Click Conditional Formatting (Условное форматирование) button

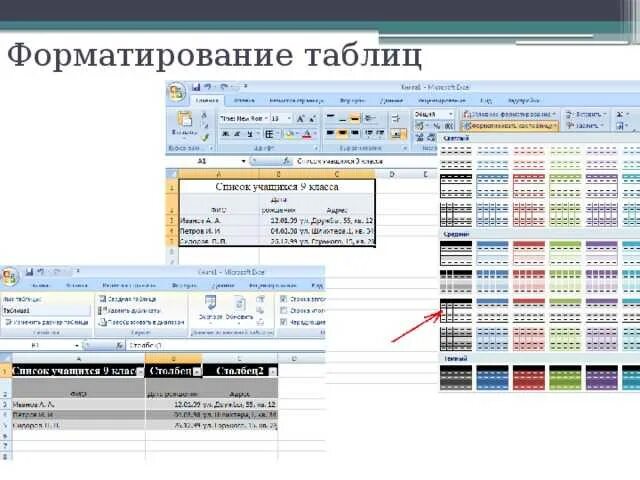click(x=510, y=115)
